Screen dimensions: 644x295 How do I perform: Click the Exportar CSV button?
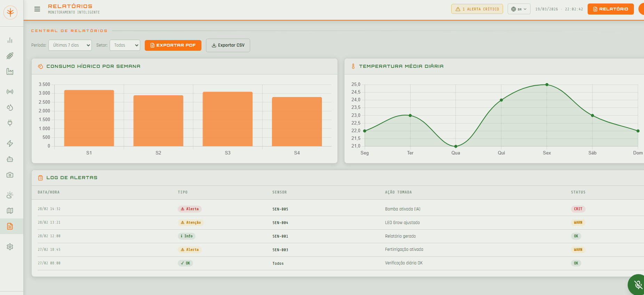pyautogui.click(x=228, y=45)
